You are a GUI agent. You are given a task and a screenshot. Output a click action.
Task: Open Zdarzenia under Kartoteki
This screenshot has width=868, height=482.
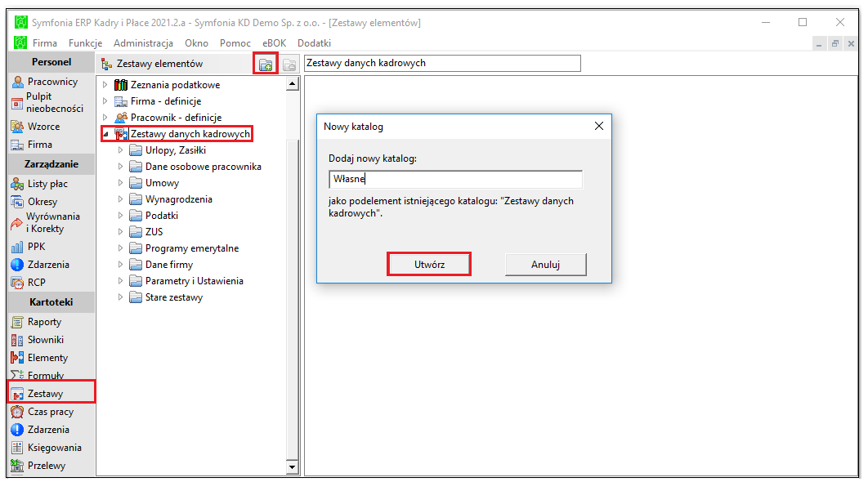tap(40, 430)
